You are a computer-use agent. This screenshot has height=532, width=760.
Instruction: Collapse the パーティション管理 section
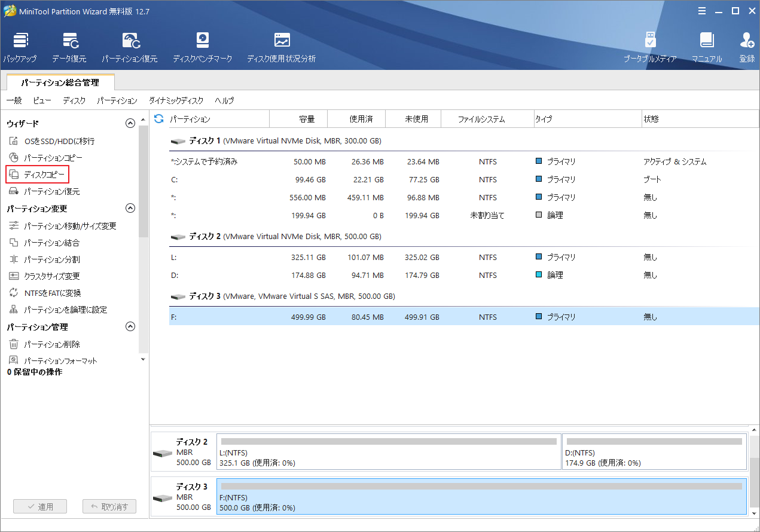pyautogui.click(x=130, y=327)
